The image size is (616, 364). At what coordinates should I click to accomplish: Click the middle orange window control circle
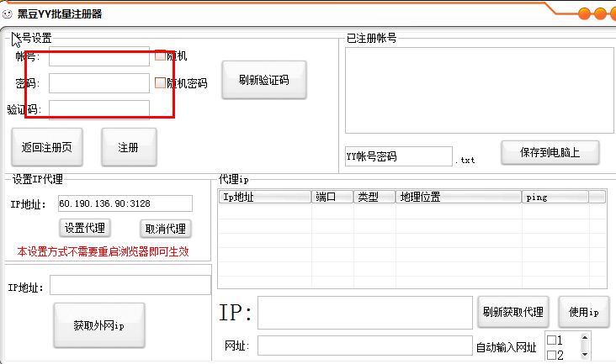tap(600, 13)
